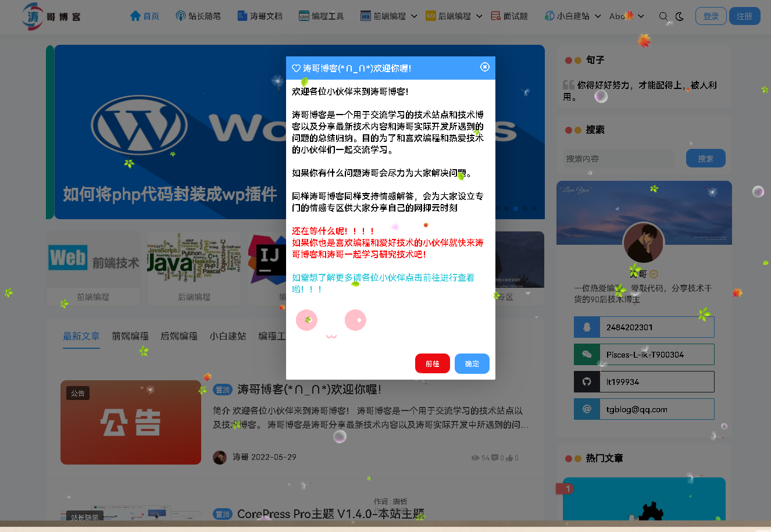Click the 登录 login button
The image size is (771, 532).
711,16
